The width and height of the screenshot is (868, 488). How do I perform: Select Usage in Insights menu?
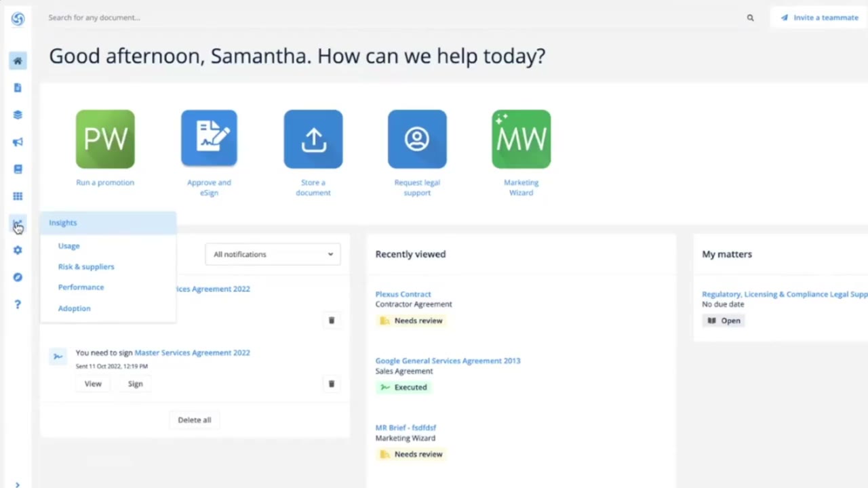(68, 246)
